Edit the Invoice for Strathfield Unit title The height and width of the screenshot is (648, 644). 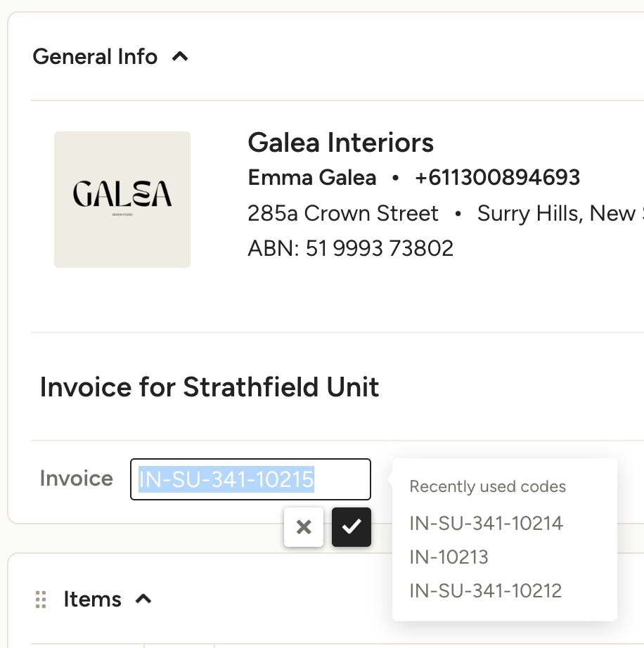[210, 387]
